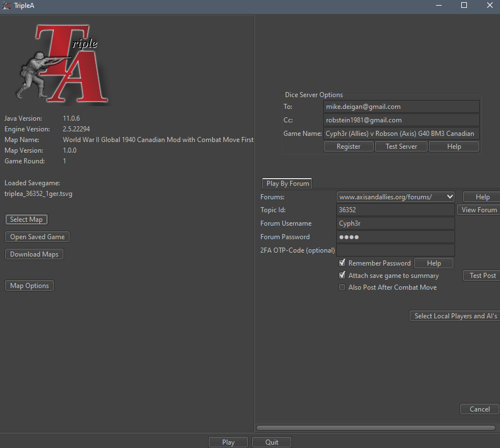Click the Play button to start
Image resolution: width=500 pixels, height=448 pixels.
(x=228, y=442)
